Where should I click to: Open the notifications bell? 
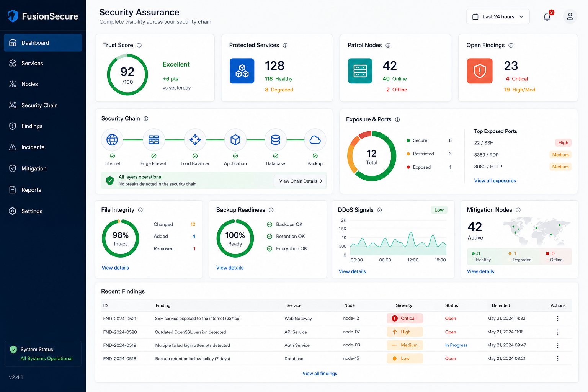coord(547,16)
